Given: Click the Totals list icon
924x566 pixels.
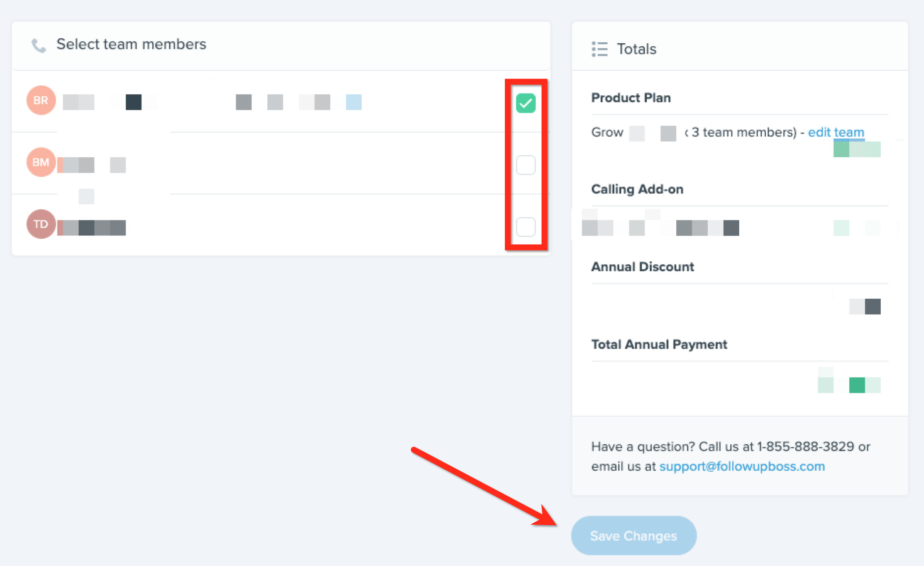Looking at the screenshot, I should pos(599,49).
